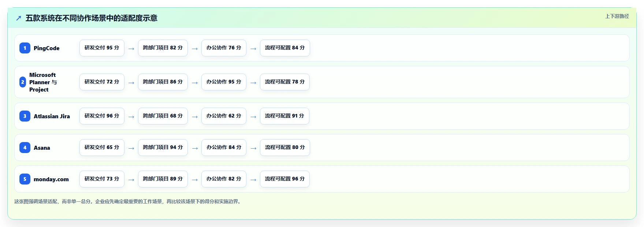Click arrow after Jira 跨部门项目 68 分
This screenshot has height=227, width=644.
pos(195,117)
